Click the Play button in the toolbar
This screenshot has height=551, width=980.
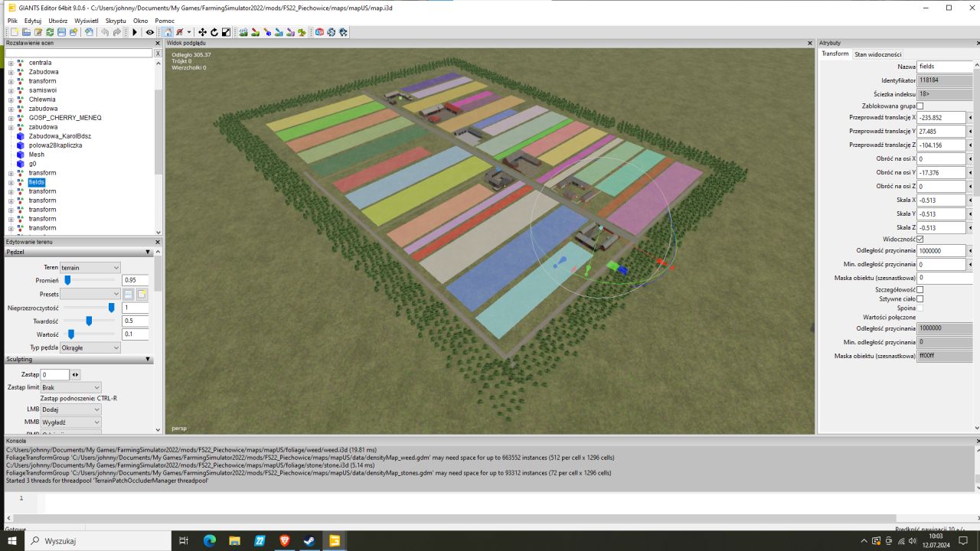pyautogui.click(x=136, y=32)
